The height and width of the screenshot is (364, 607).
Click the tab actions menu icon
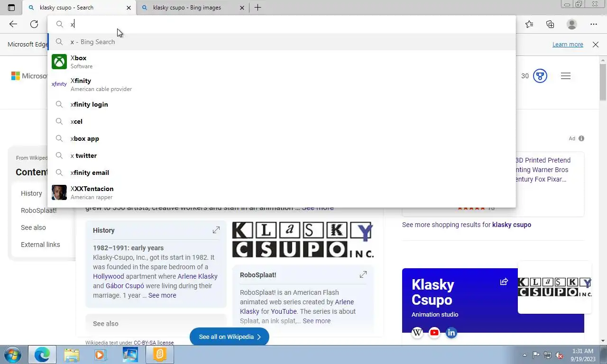click(x=11, y=8)
